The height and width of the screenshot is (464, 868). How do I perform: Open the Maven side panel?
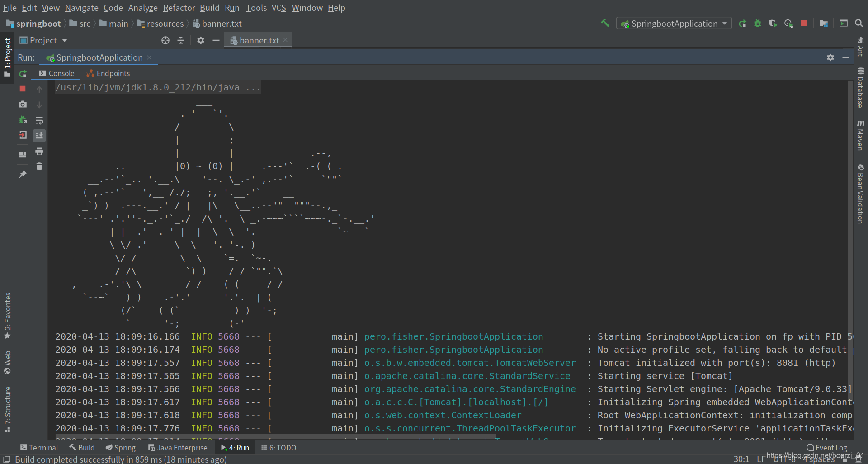point(860,135)
